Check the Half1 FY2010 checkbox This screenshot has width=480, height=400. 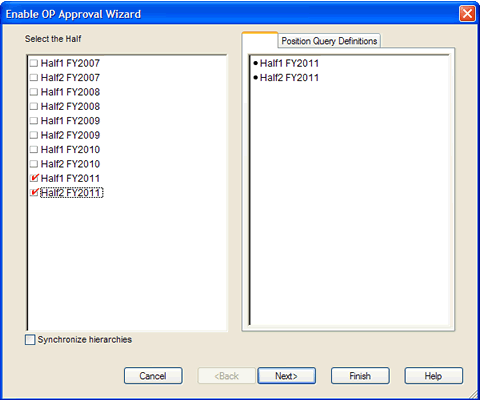(x=34, y=149)
